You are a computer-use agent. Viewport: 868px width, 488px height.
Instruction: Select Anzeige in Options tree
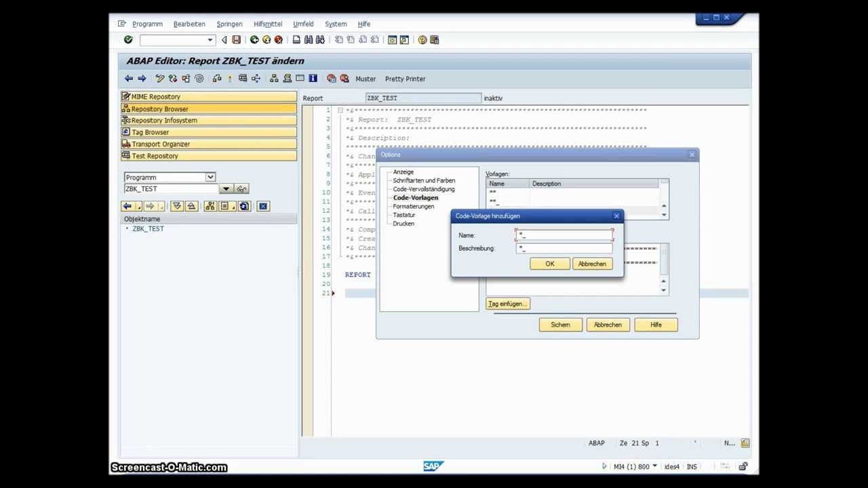403,172
